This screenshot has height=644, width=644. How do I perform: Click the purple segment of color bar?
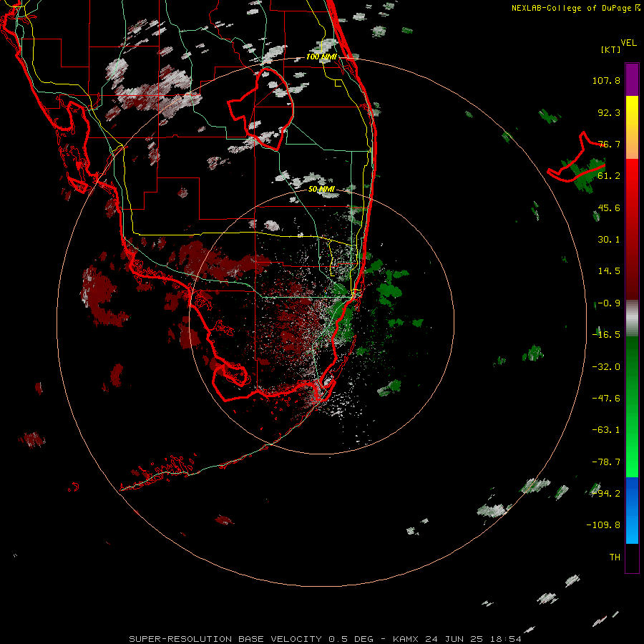coord(632,79)
